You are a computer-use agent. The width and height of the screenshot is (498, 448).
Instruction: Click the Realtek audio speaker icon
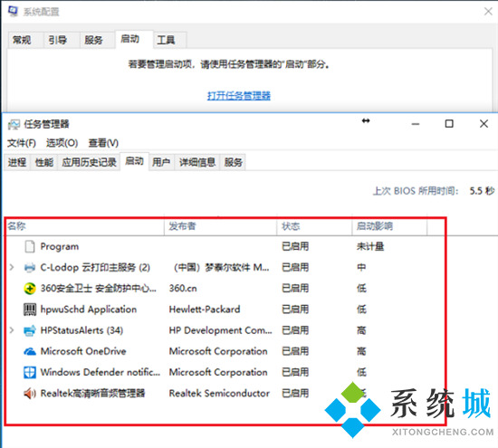coord(30,393)
